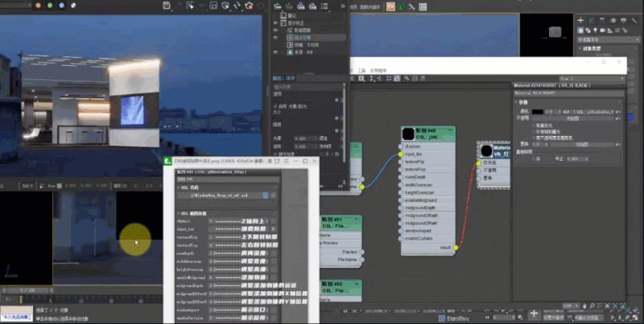
Task: Select the Cameras category icon in command panel
Action: [x=602, y=31]
